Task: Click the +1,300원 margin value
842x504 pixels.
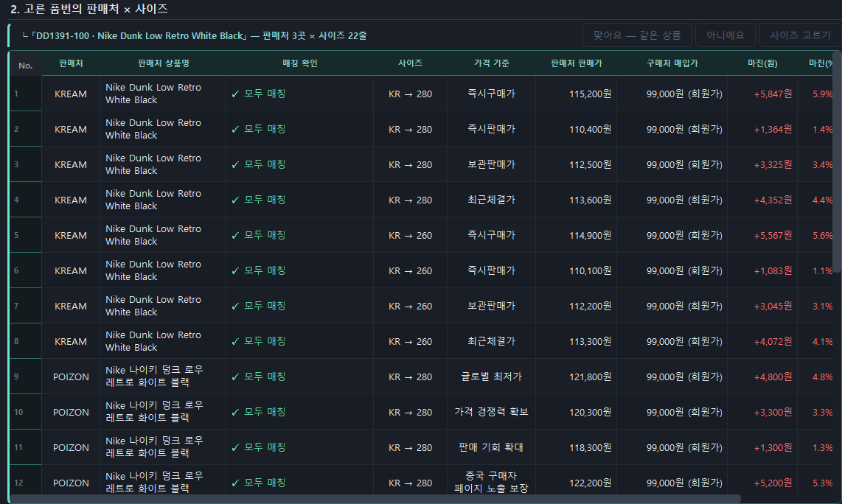Action: point(773,448)
